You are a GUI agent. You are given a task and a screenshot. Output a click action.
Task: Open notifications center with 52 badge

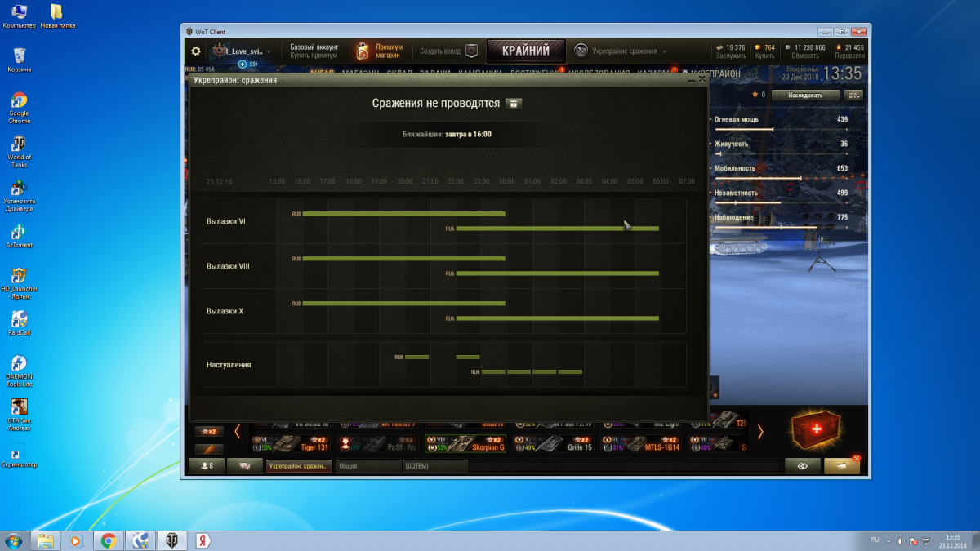(x=842, y=466)
